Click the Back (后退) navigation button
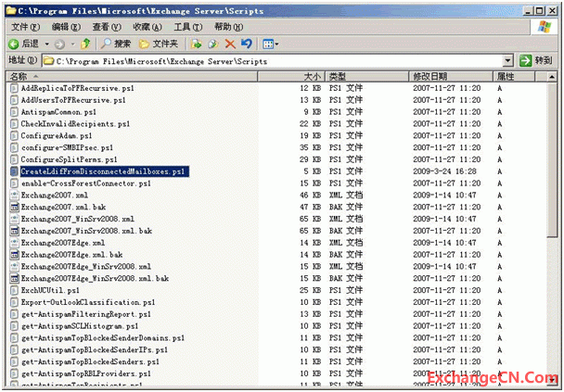 click(x=23, y=44)
